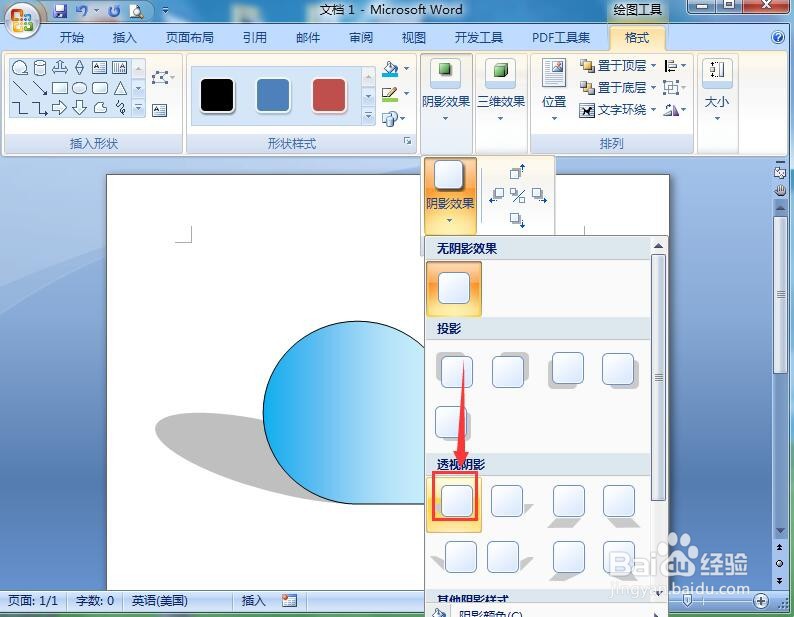Select the down block arrow shape
Image resolution: width=794 pixels, height=617 pixels.
tap(80, 107)
